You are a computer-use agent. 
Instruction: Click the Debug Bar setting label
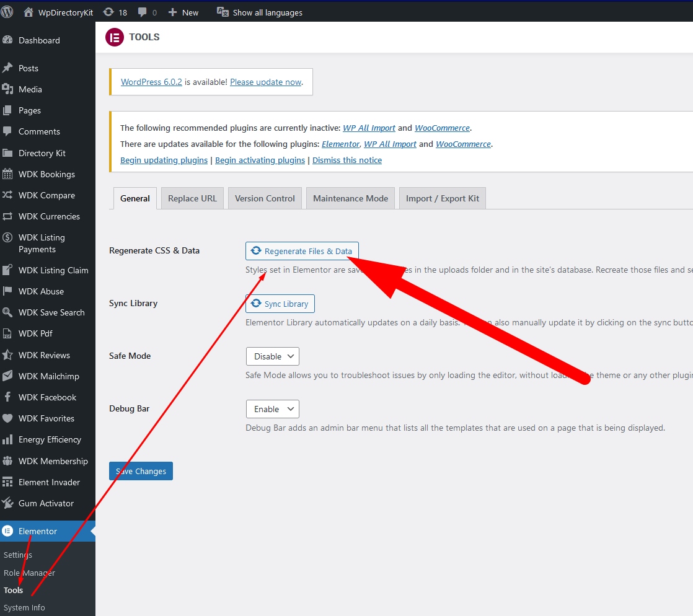(x=129, y=408)
